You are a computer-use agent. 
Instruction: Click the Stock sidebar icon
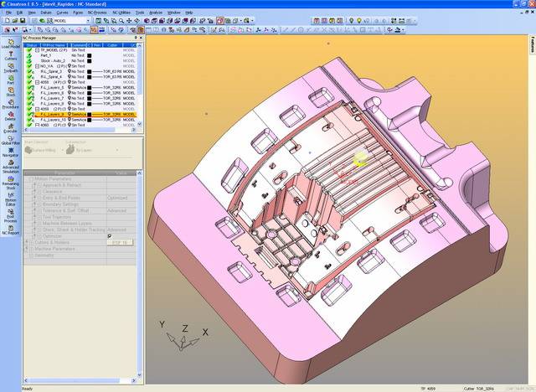click(11, 92)
